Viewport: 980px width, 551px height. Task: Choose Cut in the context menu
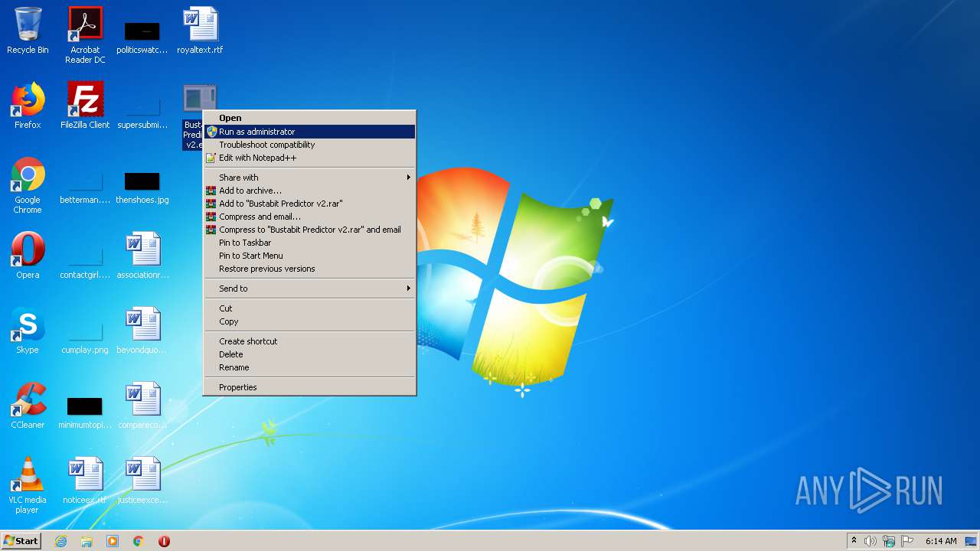[x=309, y=308]
